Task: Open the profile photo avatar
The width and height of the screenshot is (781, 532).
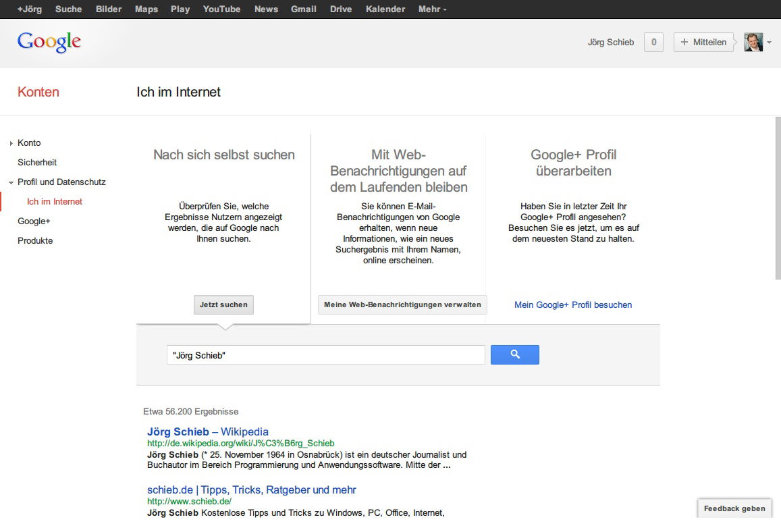Action: coord(753,43)
